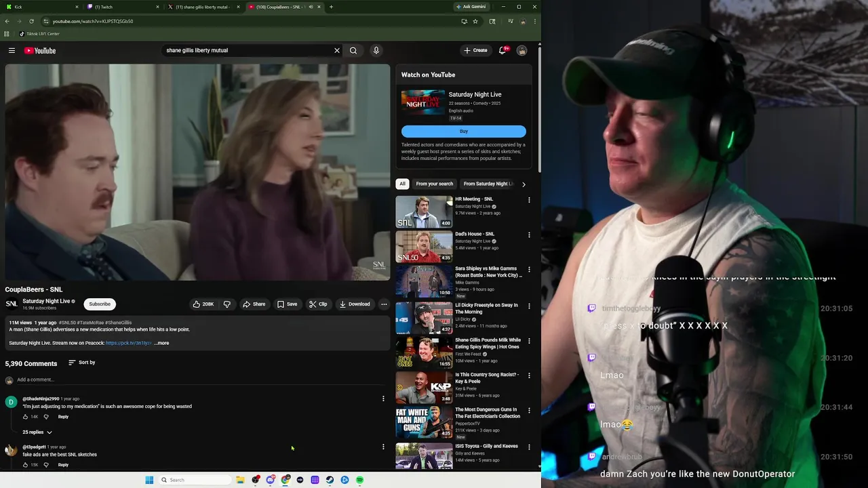This screenshot has width=868, height=488.
Task: Start voice search with the microphone
Action: click(376, 50)
